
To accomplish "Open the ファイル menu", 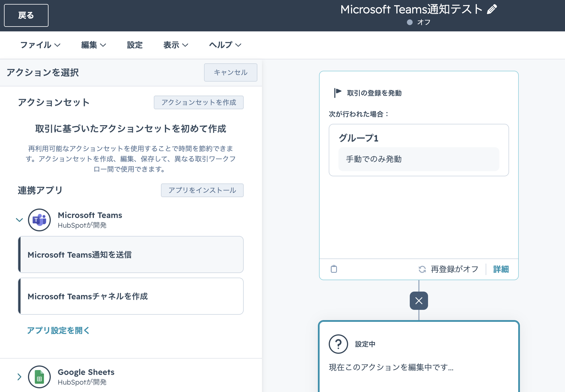I will pos(40,45).
